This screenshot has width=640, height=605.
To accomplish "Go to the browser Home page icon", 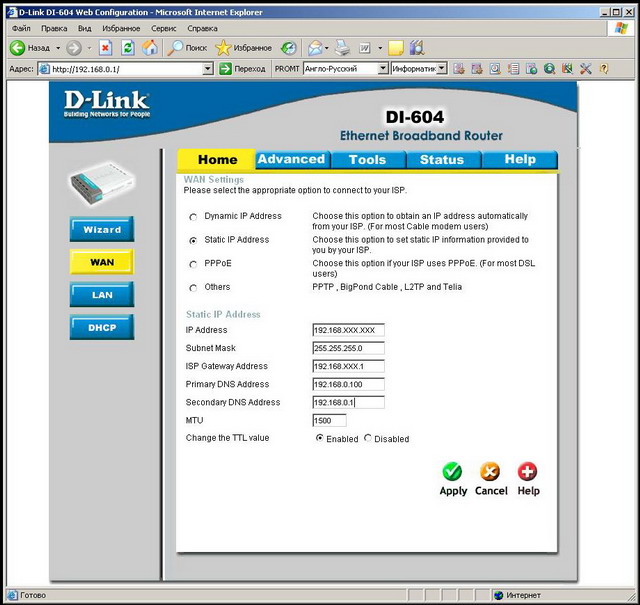I will click(x=149, y=48).
